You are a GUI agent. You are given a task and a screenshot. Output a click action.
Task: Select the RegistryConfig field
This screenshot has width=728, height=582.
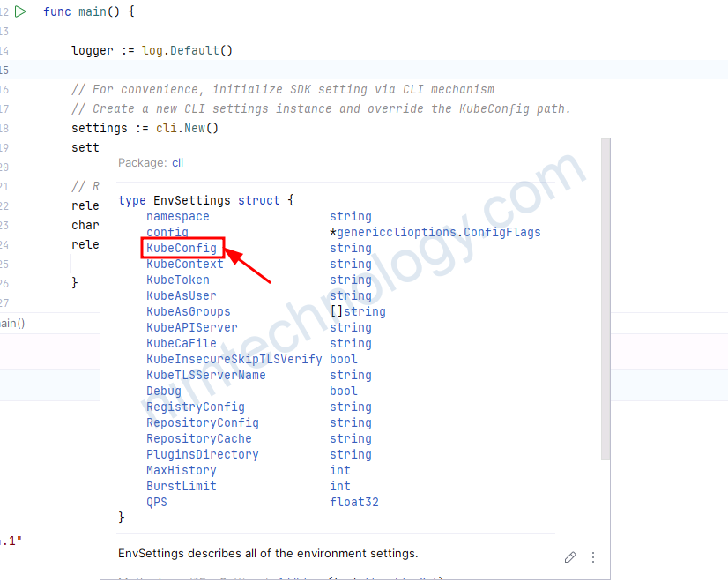coord(196,407)
